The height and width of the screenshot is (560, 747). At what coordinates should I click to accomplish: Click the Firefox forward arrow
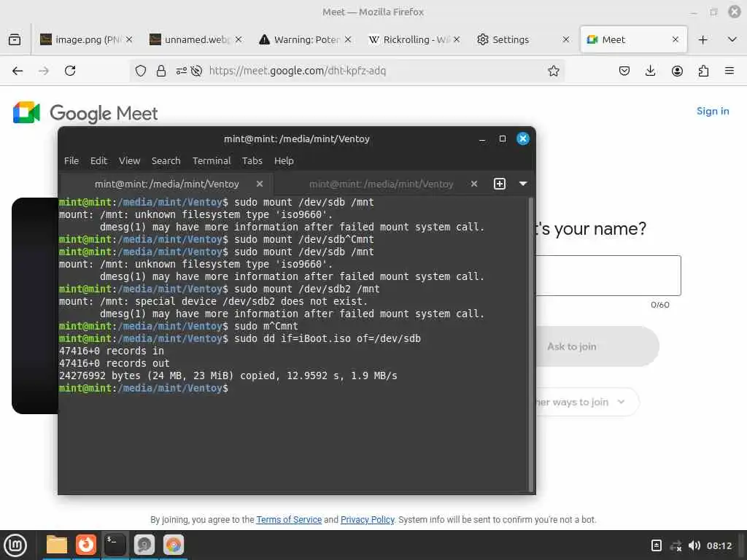click(x=44, y=71)
